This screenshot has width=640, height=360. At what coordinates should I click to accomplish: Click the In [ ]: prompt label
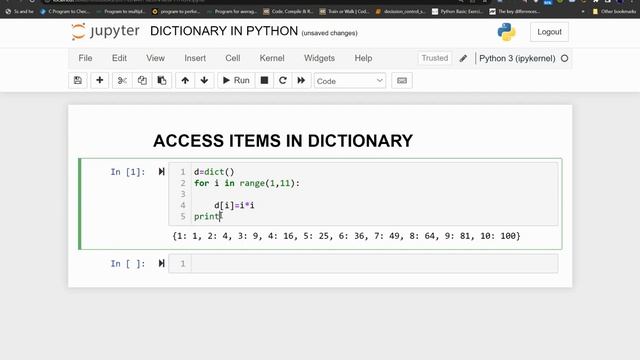tap(128, 264)
